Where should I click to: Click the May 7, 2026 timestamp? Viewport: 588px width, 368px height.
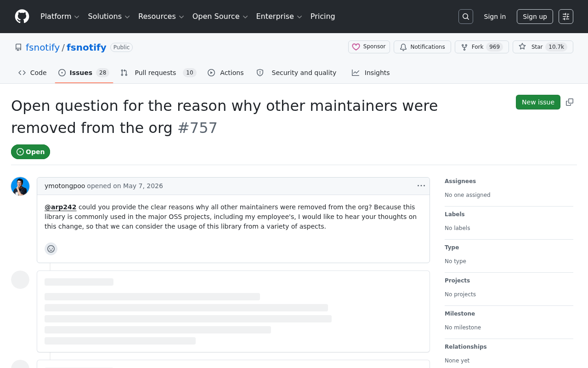[143, 186]
